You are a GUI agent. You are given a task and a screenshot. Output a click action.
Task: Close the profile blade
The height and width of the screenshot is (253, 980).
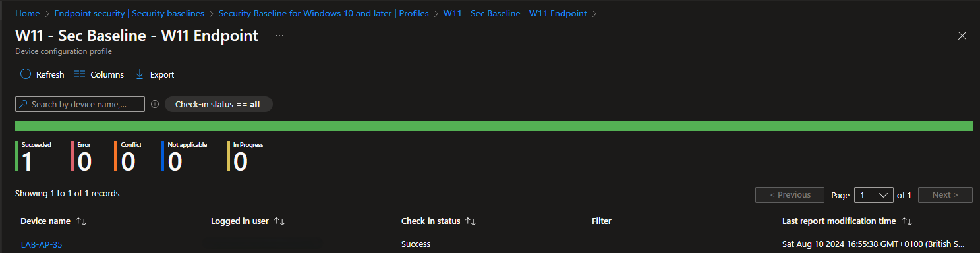pyautogui.click(x=962, y=36)
